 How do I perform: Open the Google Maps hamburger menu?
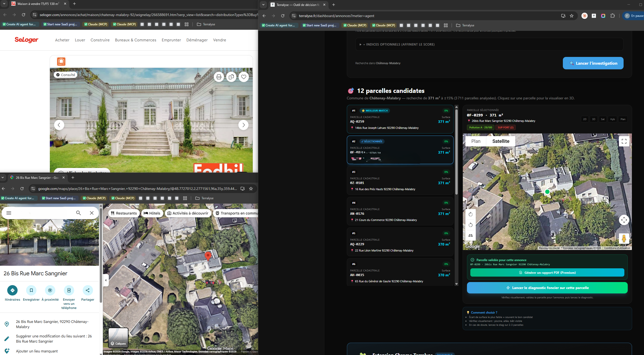pyautogui.click(x=9, y=213)
